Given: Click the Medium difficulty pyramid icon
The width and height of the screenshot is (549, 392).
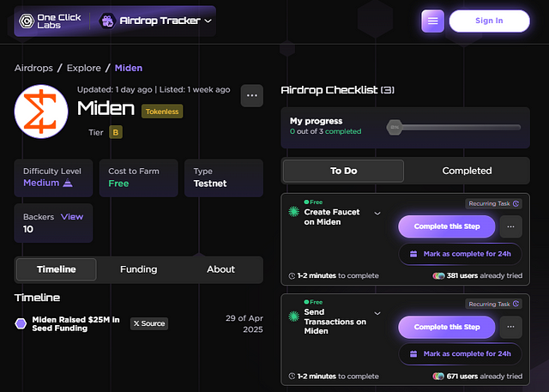Looking at the screenshot, I should tap(68, 183).
